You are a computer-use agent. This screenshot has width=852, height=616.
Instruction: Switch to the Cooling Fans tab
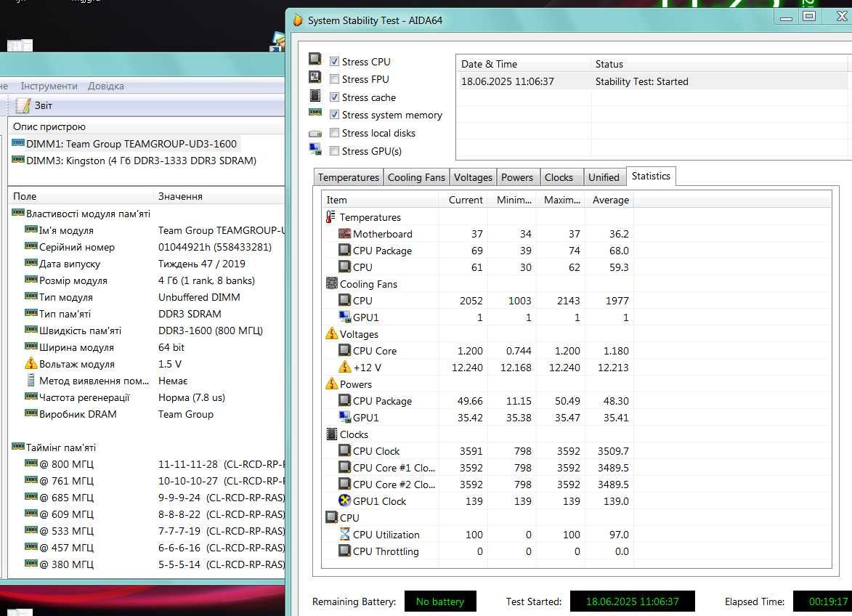click(x=416, y=178)
